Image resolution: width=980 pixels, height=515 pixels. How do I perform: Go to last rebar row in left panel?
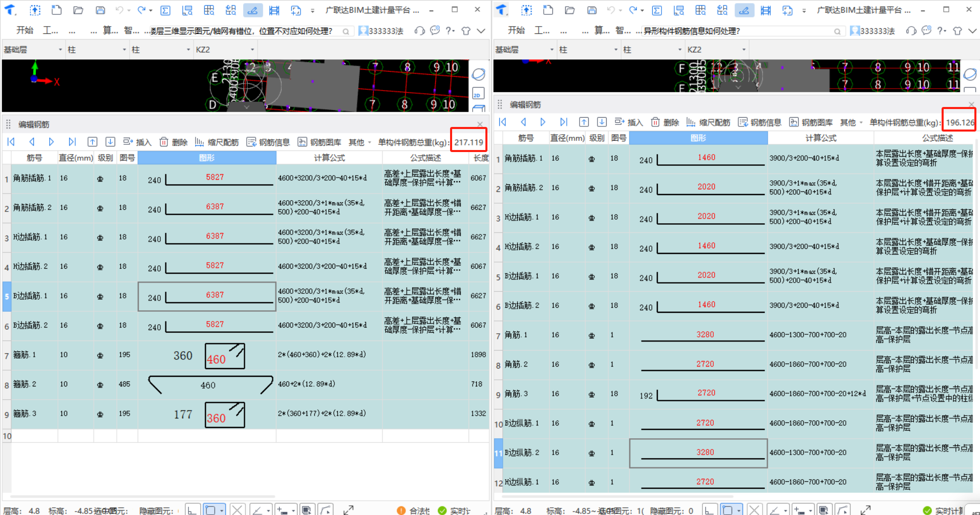[72, 142]
